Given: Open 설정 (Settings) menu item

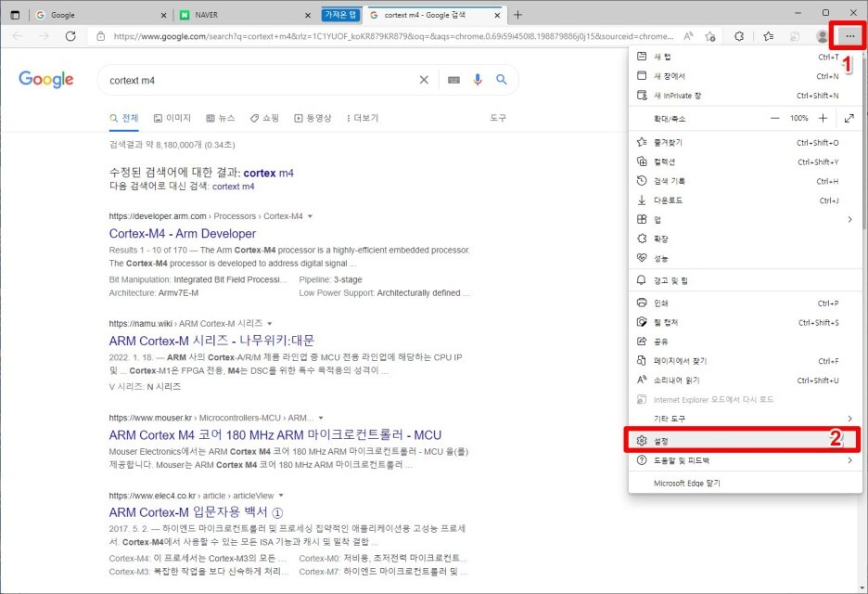Looking at the screenshot, I should click(x=745, y=441).
